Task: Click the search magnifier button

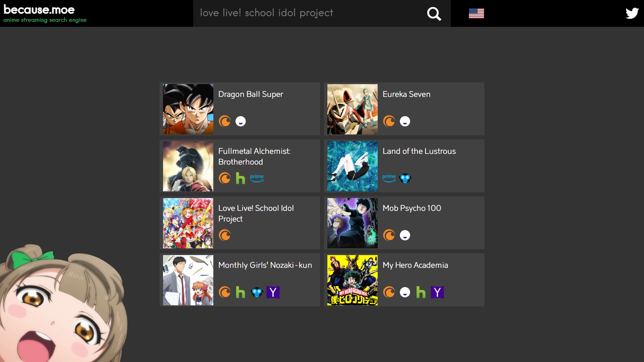Action: click(434, 13)
